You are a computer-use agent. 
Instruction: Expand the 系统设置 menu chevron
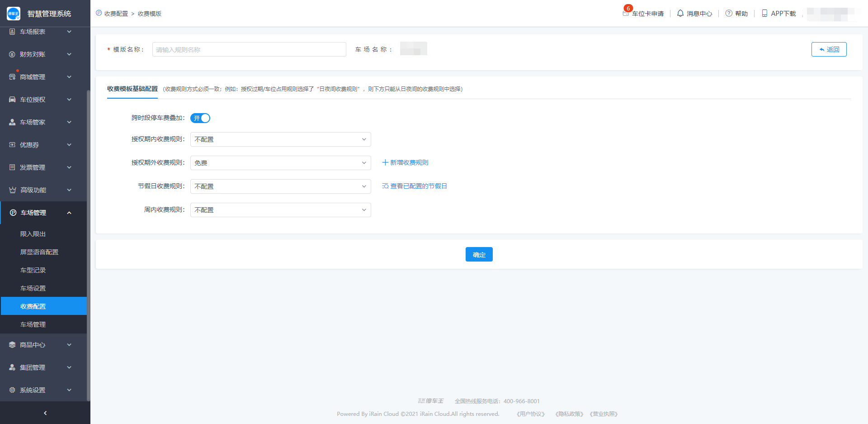point(69,390)
